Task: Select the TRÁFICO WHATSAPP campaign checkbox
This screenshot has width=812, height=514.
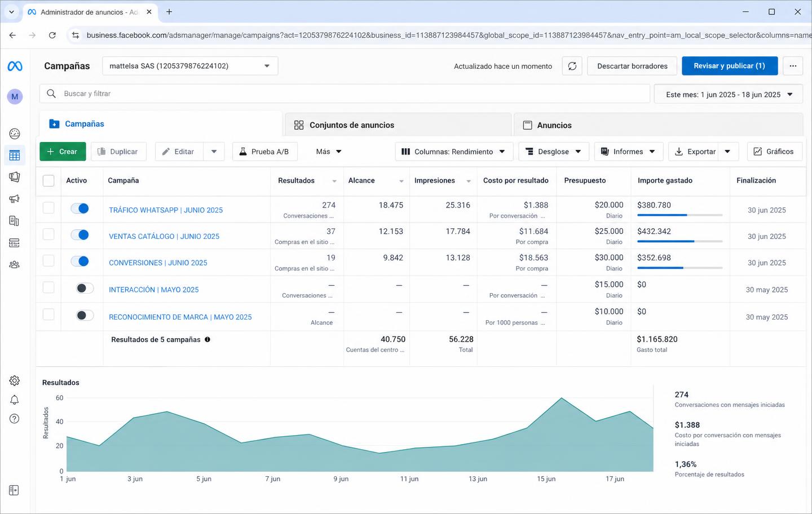Action: click(x=48, y=208)
